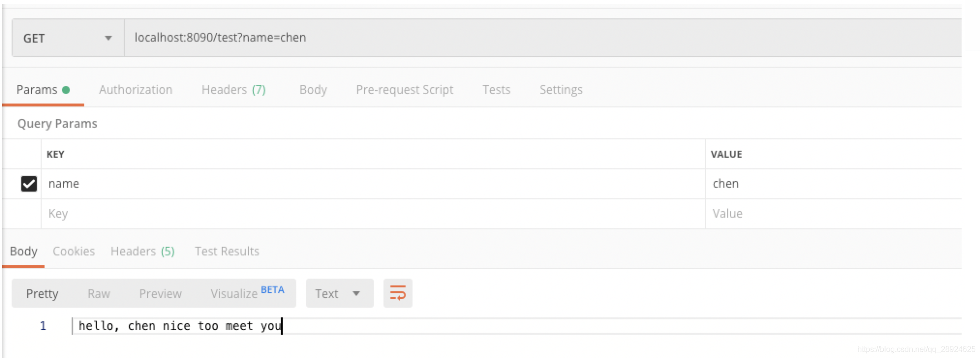Switch to the Params tab
This screenshot has width=980, height=358.
(x=43, y=90)
